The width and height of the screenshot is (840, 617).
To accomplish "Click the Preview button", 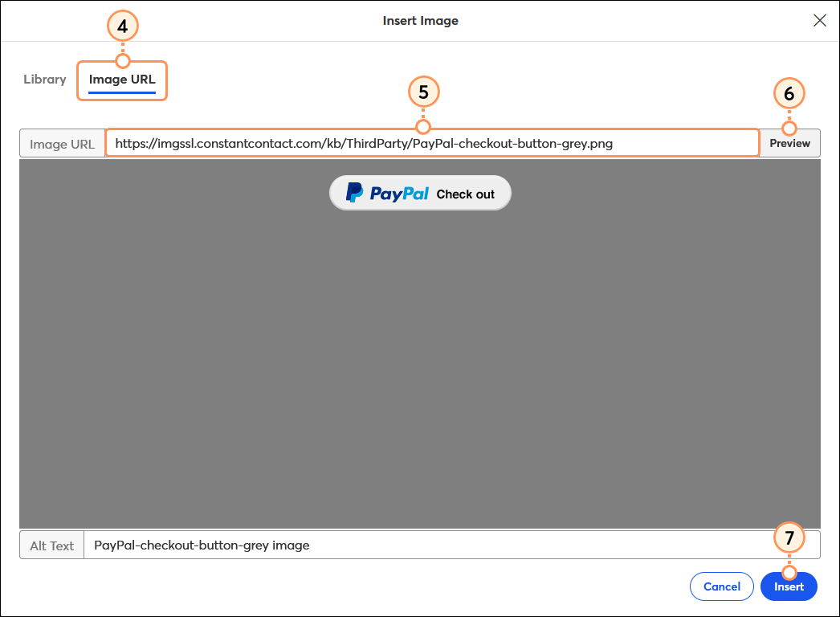I will (789, 143).
